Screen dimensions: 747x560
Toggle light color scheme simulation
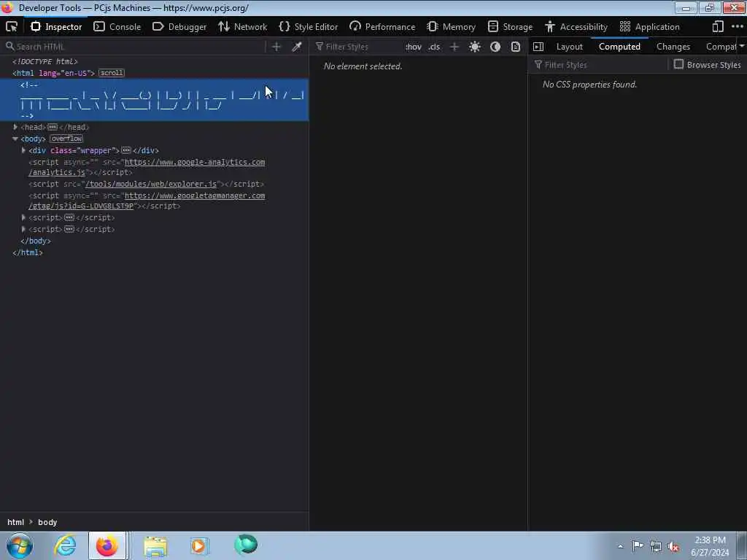tap(474, 47)
